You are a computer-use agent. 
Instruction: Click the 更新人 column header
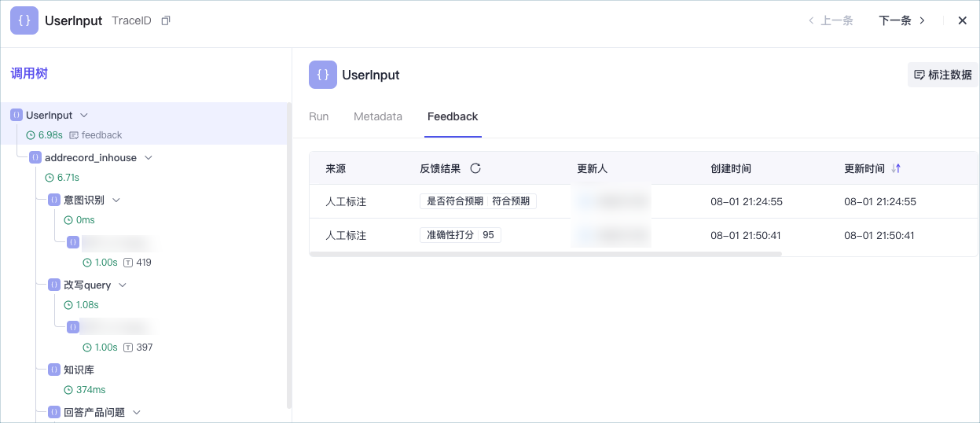click(x=592, y=168)
